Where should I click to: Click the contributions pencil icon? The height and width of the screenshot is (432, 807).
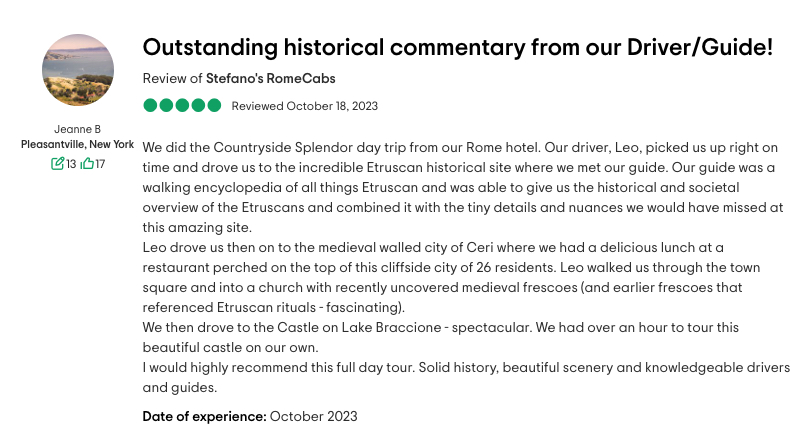pyautogui.click(x=58, y=163)
